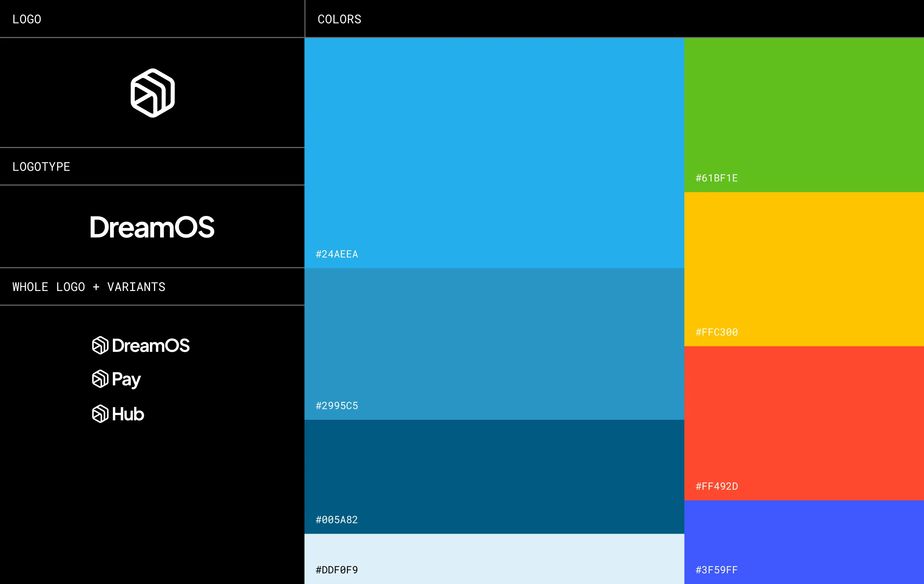This screenshot has height=584, width=924.
Task: Click the LOGOTYPE section label
Action: 41,166
